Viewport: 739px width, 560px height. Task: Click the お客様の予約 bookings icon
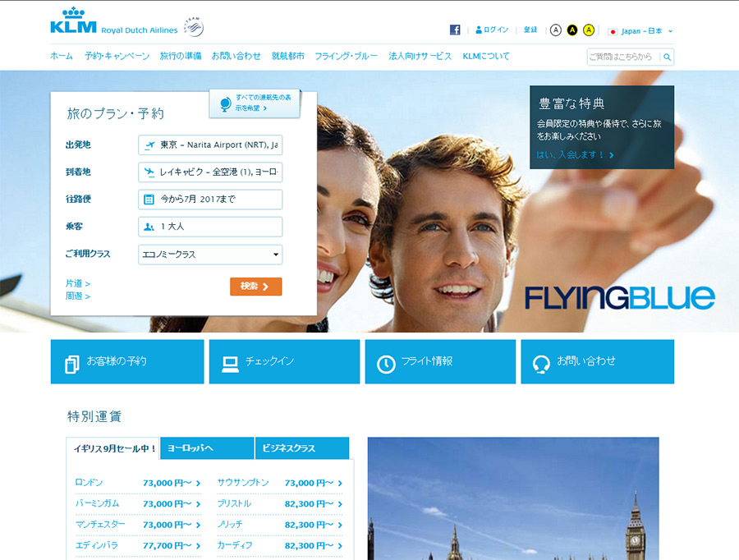(x=71, y=364)
